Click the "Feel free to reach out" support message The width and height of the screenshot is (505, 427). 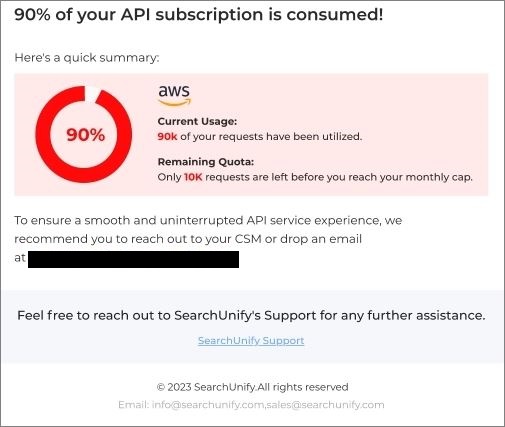(251, 315)
